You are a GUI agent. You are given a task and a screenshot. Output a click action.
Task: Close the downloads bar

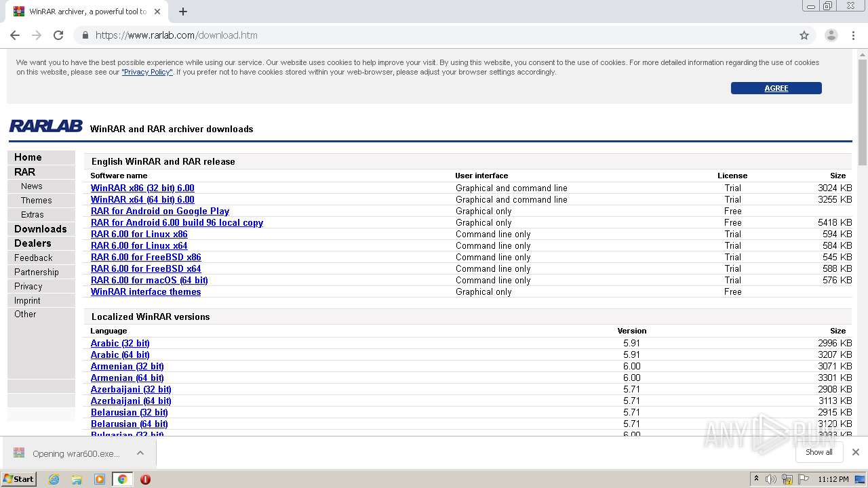tap(856, 452)
